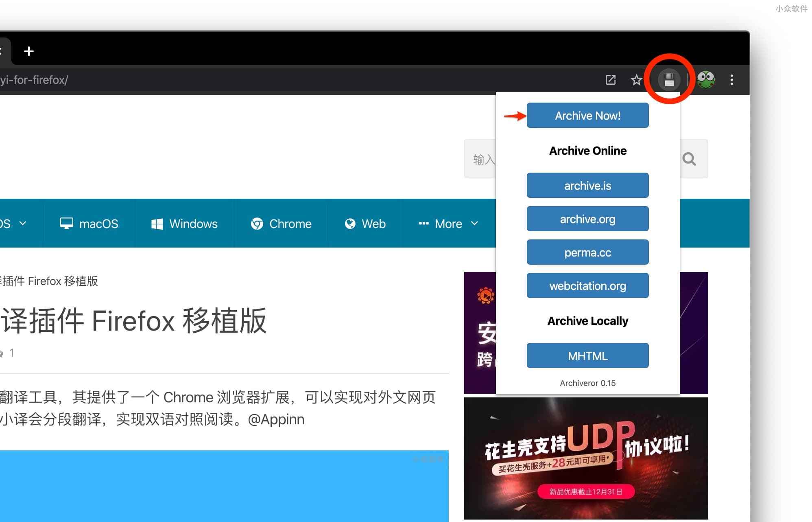Select webcitation.org archive service

click(587, 286)
